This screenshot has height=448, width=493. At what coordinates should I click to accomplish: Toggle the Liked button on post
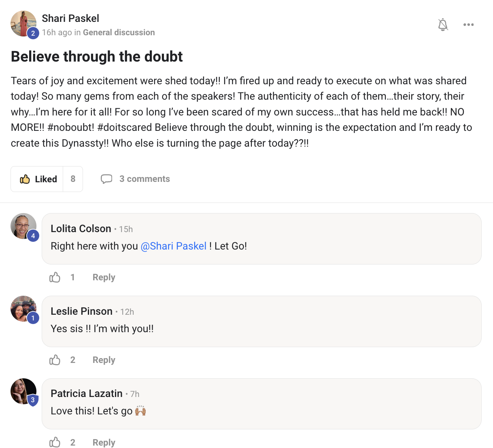(38, 179)
